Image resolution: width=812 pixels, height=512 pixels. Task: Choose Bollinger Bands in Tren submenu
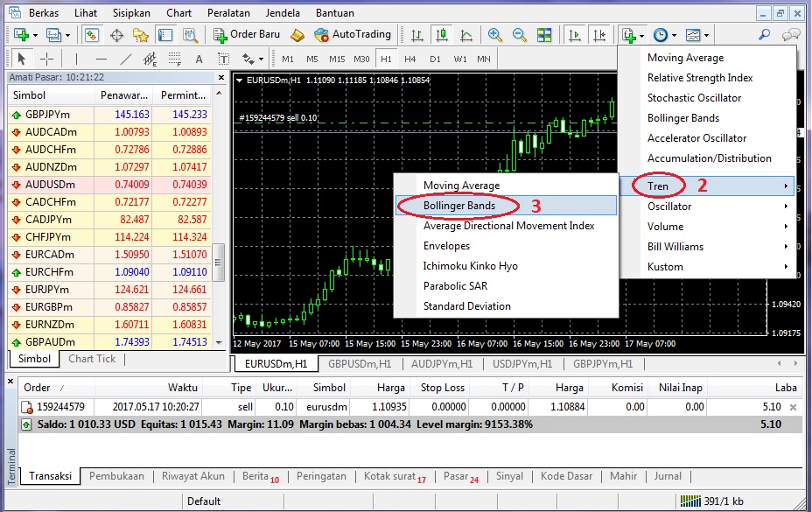[x=506, y=206]
